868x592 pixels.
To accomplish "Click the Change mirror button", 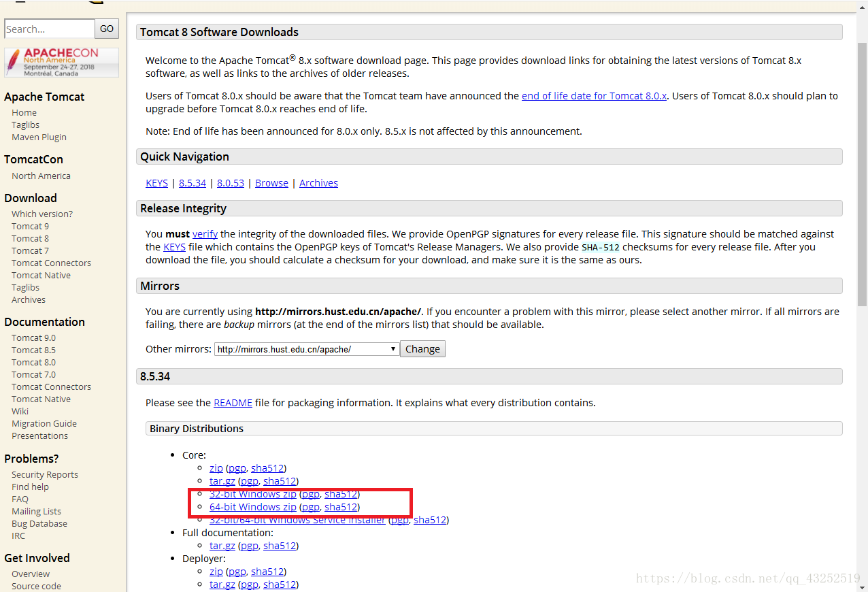I will [422, 349].
